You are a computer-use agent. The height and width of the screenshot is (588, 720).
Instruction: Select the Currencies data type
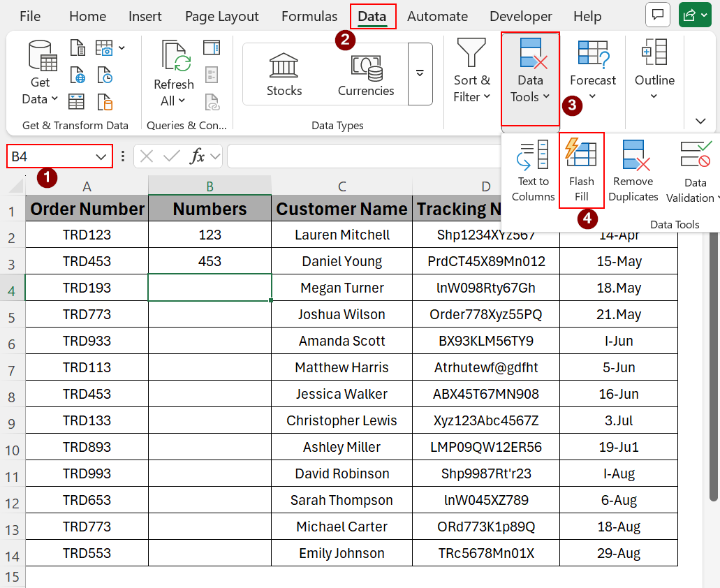click(366, 75)
